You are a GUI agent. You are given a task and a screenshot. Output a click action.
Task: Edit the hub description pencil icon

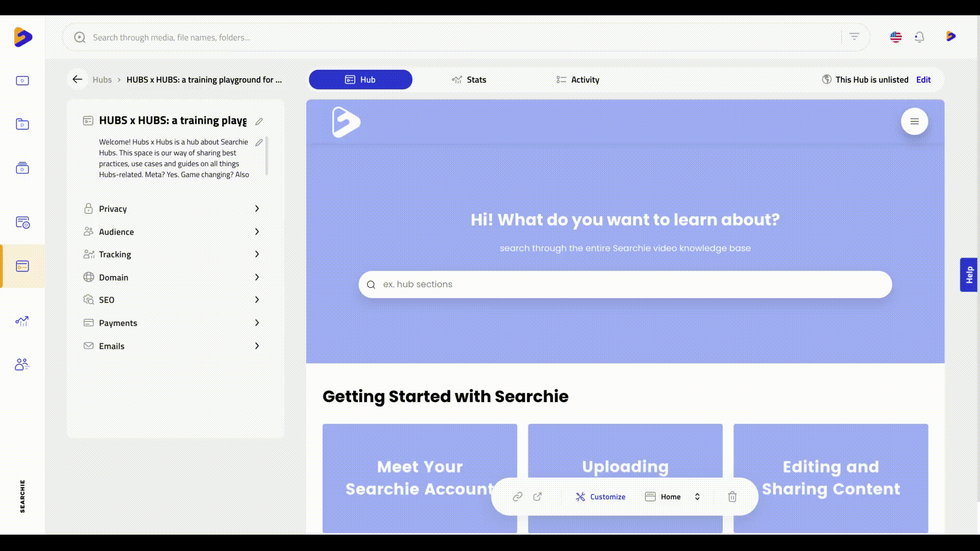click(259, 142)
